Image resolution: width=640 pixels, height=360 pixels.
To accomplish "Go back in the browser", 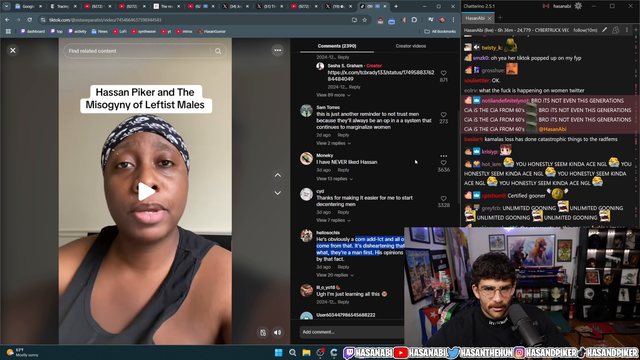I will pos(7,20).
